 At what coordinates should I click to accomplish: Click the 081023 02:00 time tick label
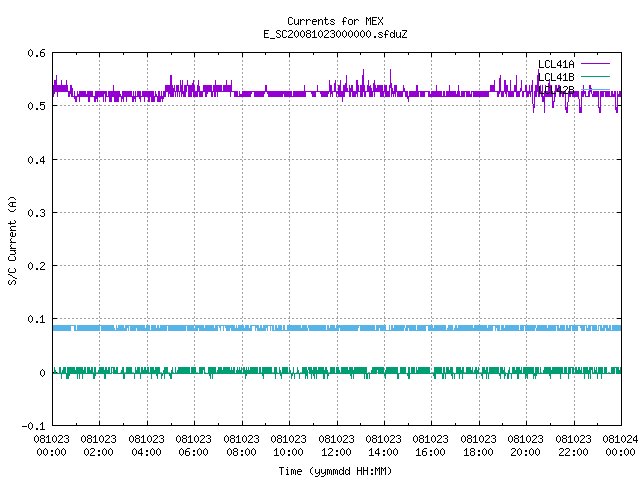tap(98, 446)
